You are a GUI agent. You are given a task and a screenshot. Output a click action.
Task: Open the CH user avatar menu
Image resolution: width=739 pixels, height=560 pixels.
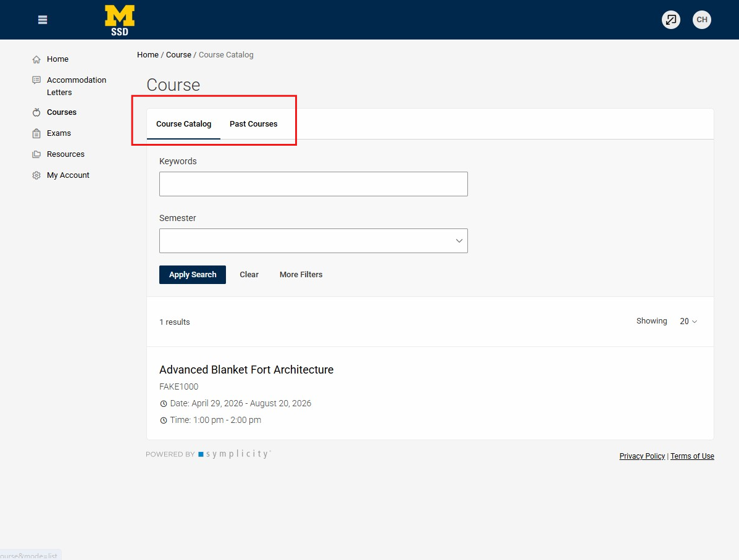click(x=701, y=20)
